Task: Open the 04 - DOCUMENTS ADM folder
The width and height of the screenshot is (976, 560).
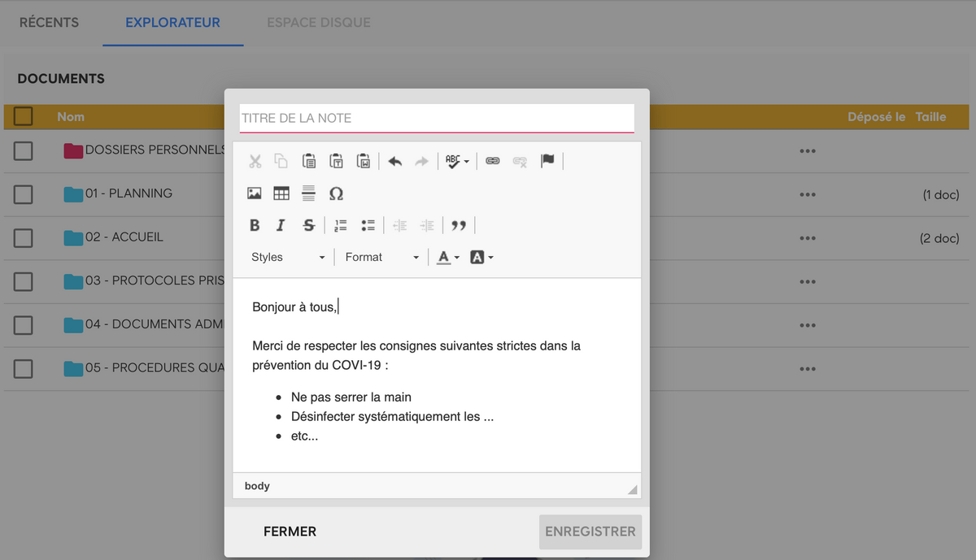Action: [155, 324]
